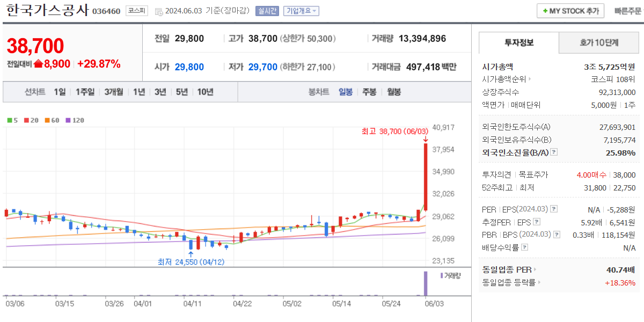The image size is (644, 322).
Task: Click the red up-arrow icon beside 8,900
Action: pyautogui.click(x=38, y=64)
